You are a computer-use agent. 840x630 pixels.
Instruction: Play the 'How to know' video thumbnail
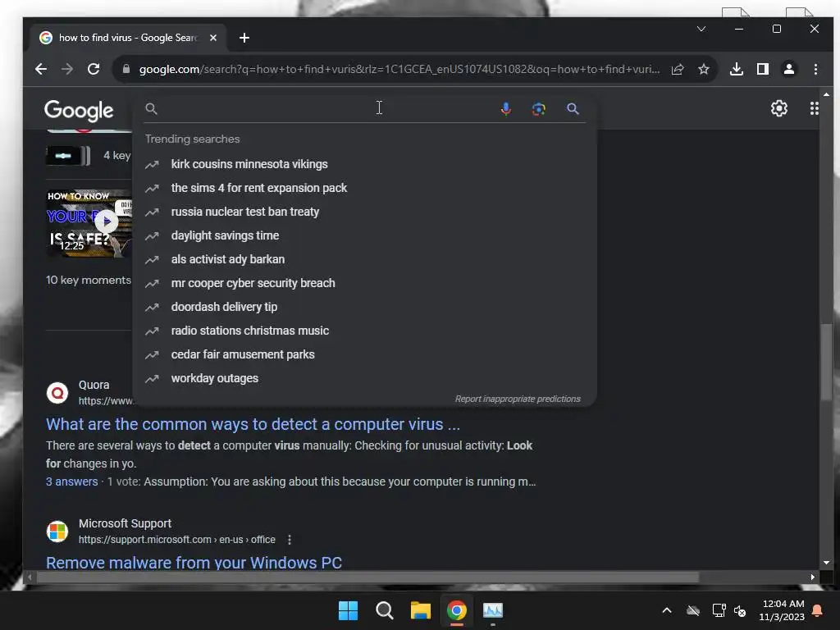click(89, 223)
